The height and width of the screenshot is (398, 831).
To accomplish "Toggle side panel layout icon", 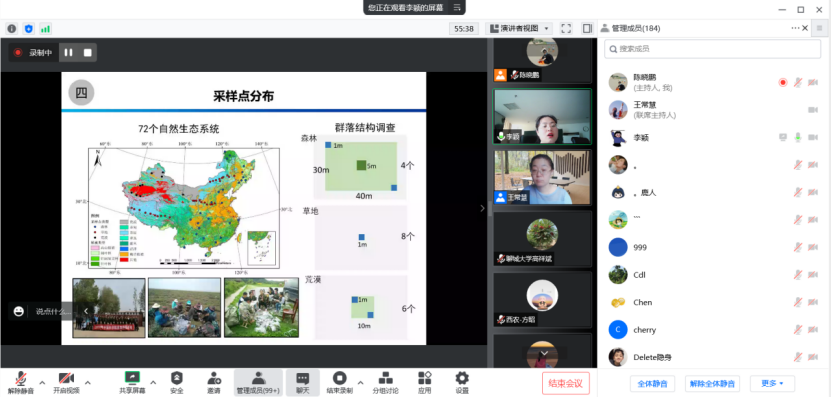I will tap(587, 29).
